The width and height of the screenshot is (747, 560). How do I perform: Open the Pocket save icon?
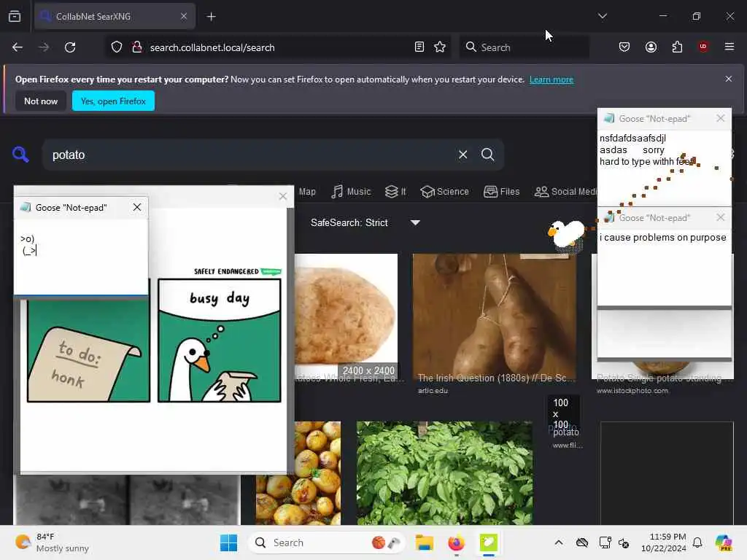tap(624, 47)
